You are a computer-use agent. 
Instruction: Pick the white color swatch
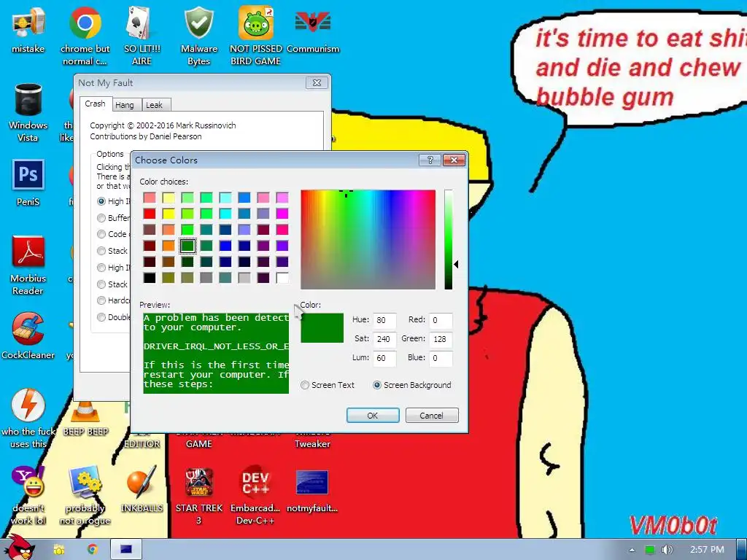coord(282,278)
